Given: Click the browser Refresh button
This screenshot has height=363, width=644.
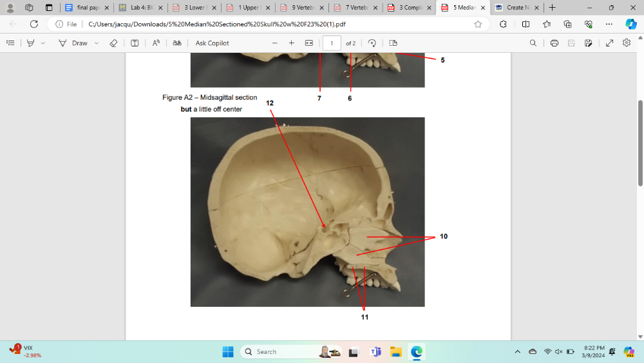Looking at the screenshot, I should 34,24.
